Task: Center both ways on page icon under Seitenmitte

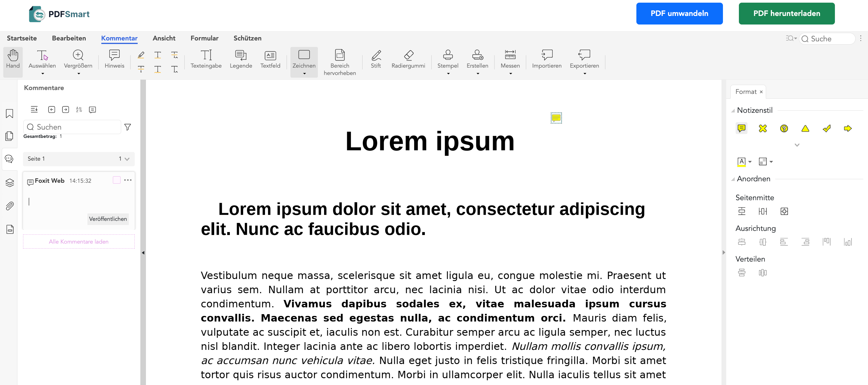Action: (784, 211)
